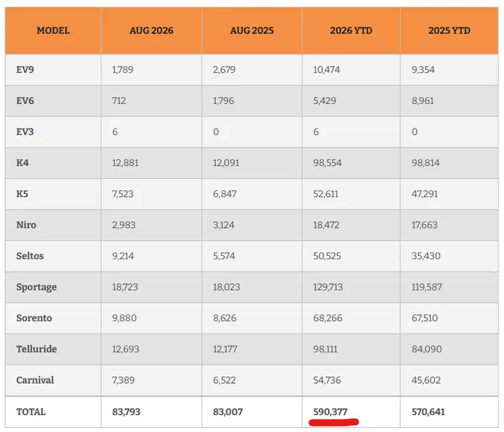Viewport: 504px width, 432px height.
Task: Select Sportage Aug 2025 value 18,023
Action: 226,287
